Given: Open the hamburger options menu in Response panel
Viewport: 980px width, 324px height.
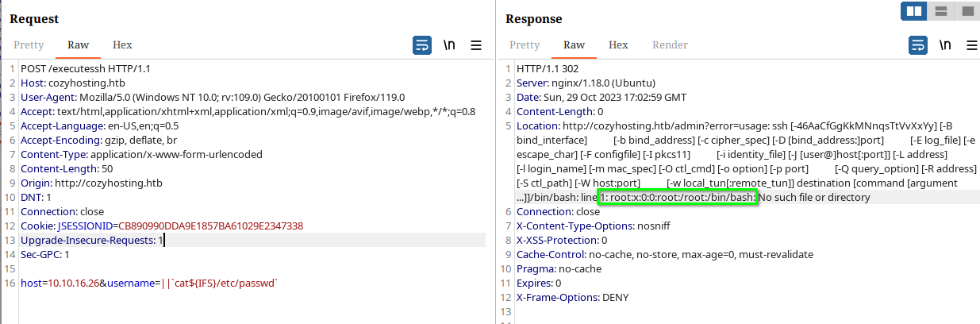Looking at the screenshot, I should tap(972, 45).
